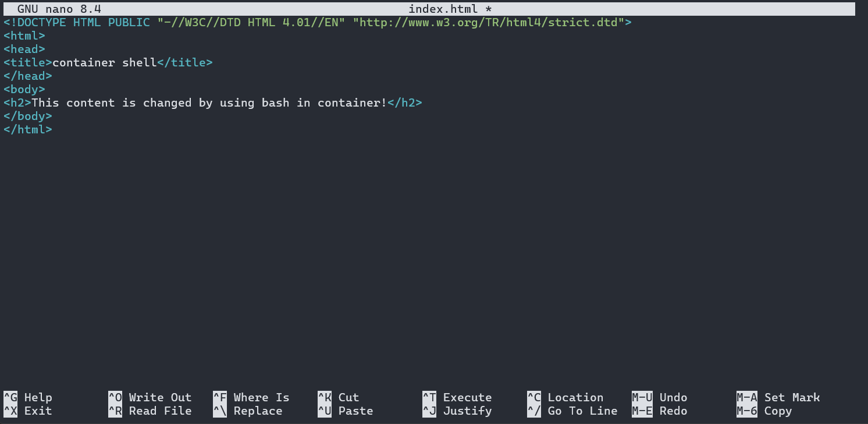Click the M-U Undo shortcut

point(660,397)
